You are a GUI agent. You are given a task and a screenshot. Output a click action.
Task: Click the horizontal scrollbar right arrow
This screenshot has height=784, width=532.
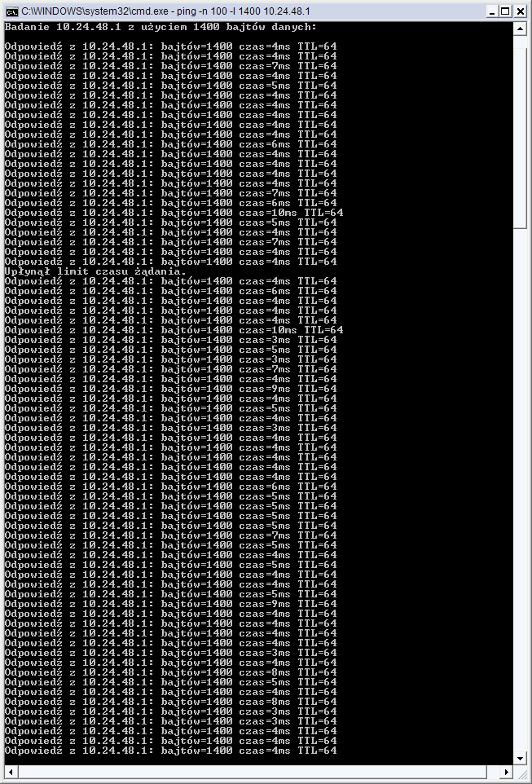[x=507, y=772]
